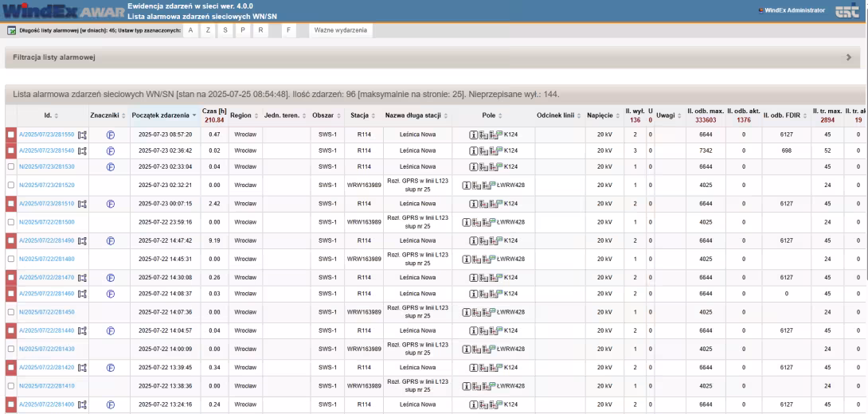This screenshot has height=414, width=868.
Task: Expand the Filtracja listy alarmowej panel
Action: (x=849, y=58)
